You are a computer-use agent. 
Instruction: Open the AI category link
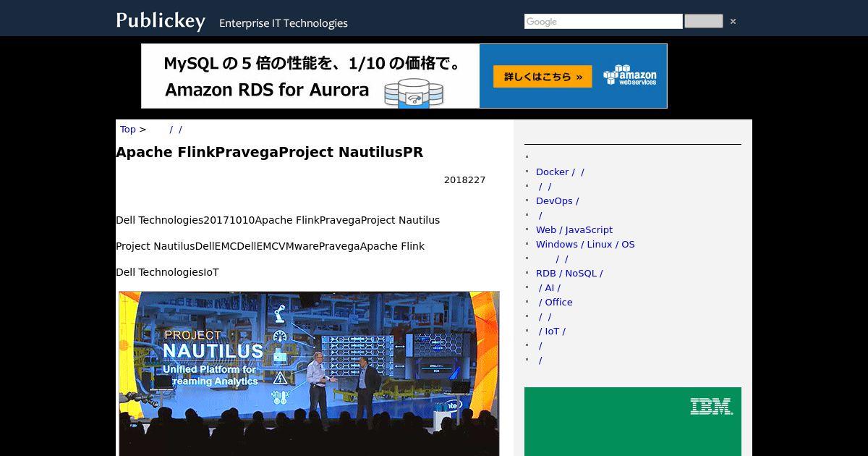(550, 288)
